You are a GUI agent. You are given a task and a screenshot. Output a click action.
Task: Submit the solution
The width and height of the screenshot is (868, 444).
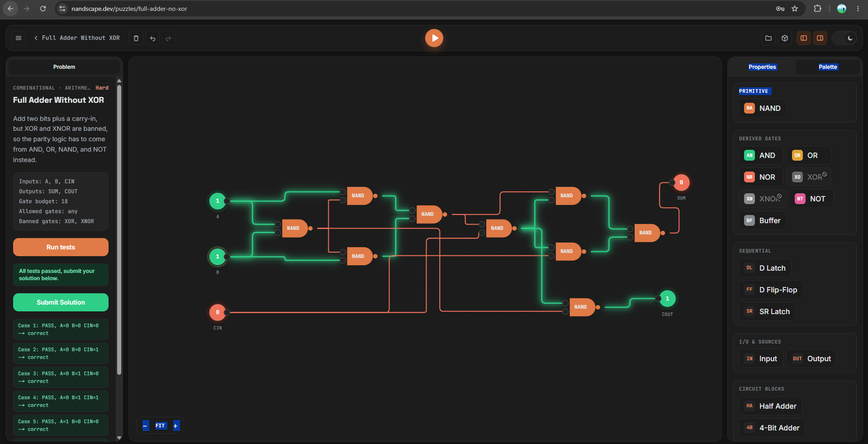point(61,302)
